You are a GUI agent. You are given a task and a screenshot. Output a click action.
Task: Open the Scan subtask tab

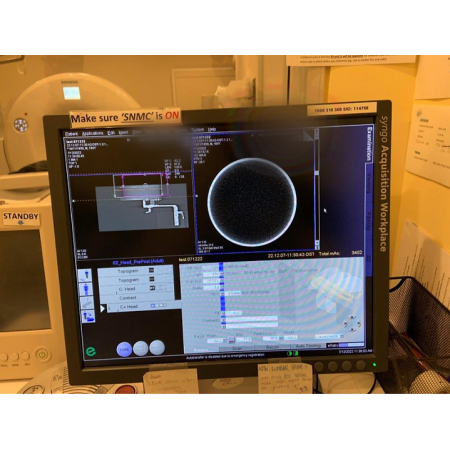coord(237,348)
